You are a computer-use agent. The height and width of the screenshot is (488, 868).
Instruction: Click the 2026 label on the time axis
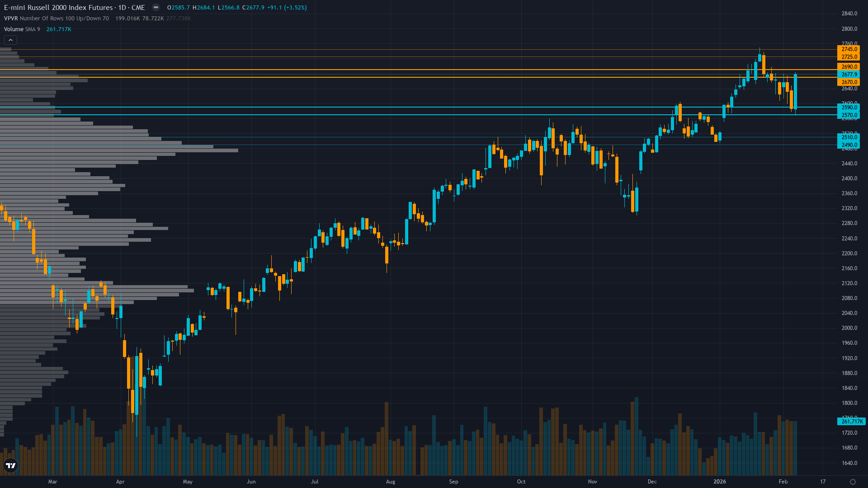tap(720, 482)
